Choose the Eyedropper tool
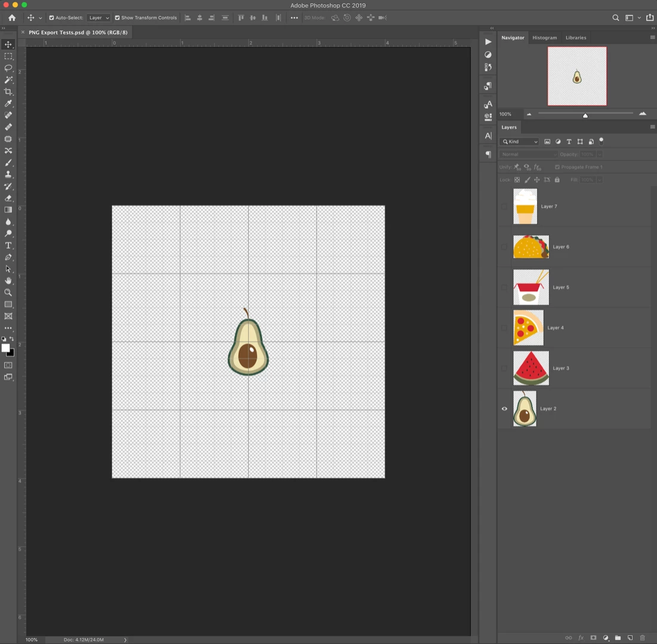 coord(8,103)
